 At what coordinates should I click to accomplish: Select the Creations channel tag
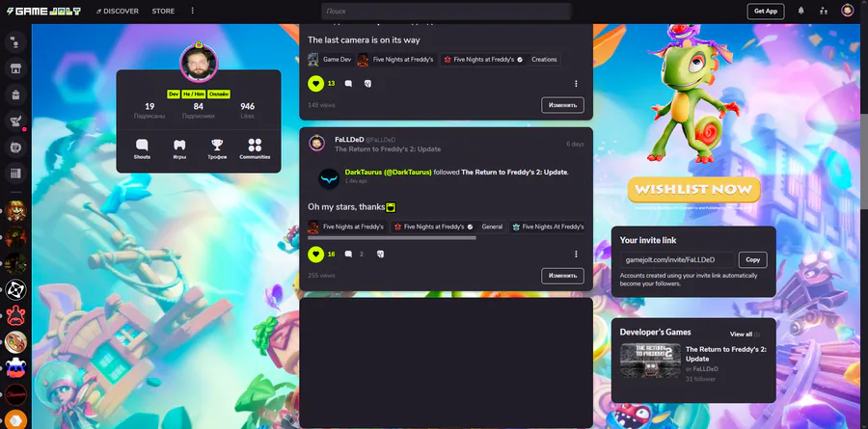[544, 59]
